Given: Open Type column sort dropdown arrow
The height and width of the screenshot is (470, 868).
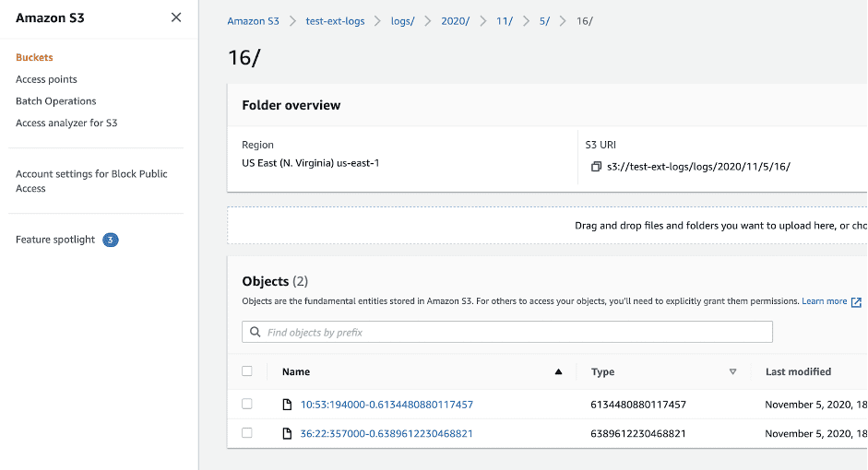Looking at the screenshot, I should [733, 371].
